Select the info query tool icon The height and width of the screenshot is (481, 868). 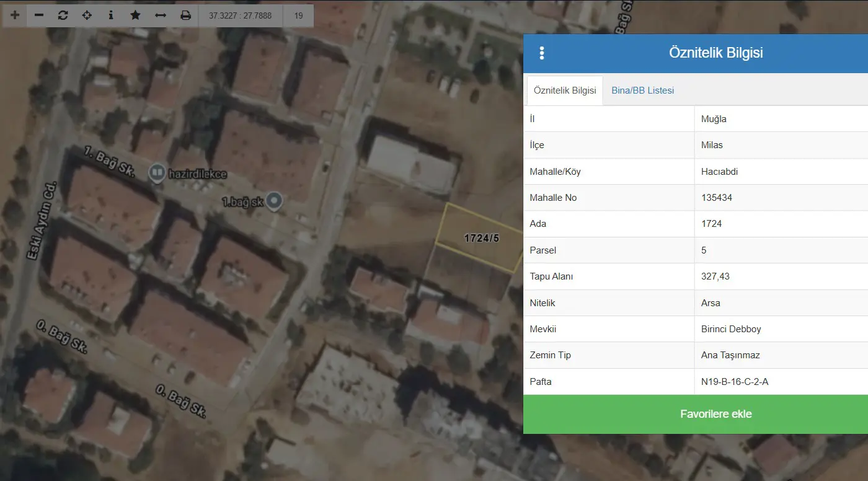pos(112,15)
